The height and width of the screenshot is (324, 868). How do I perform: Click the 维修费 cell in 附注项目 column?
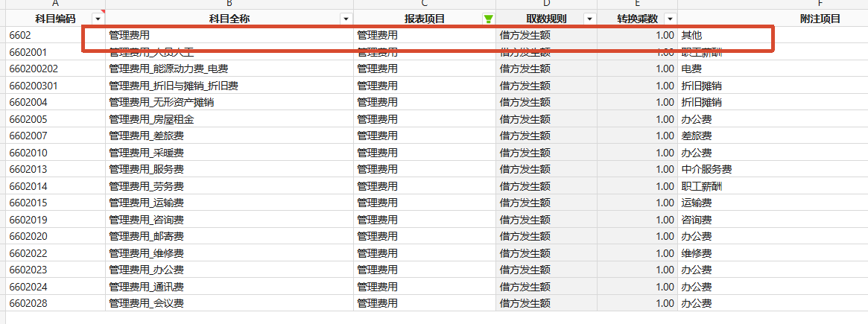pyautogui.click(x=773, y=253)
